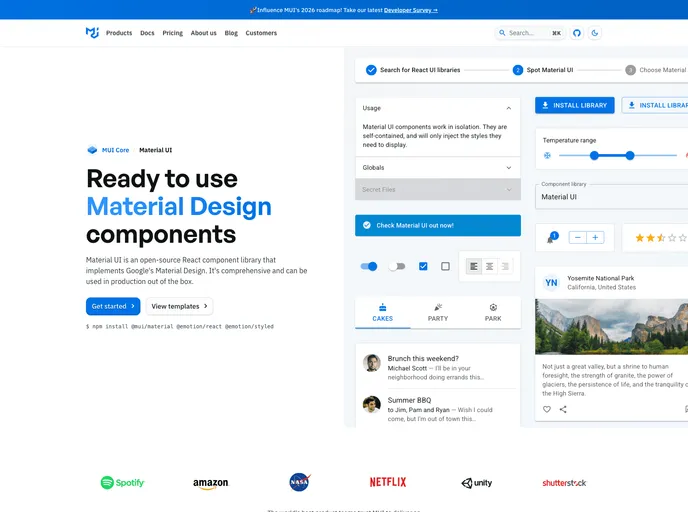The image size is (688, 512).
Task: Select right text alignment icon
Action: point(505,266)
